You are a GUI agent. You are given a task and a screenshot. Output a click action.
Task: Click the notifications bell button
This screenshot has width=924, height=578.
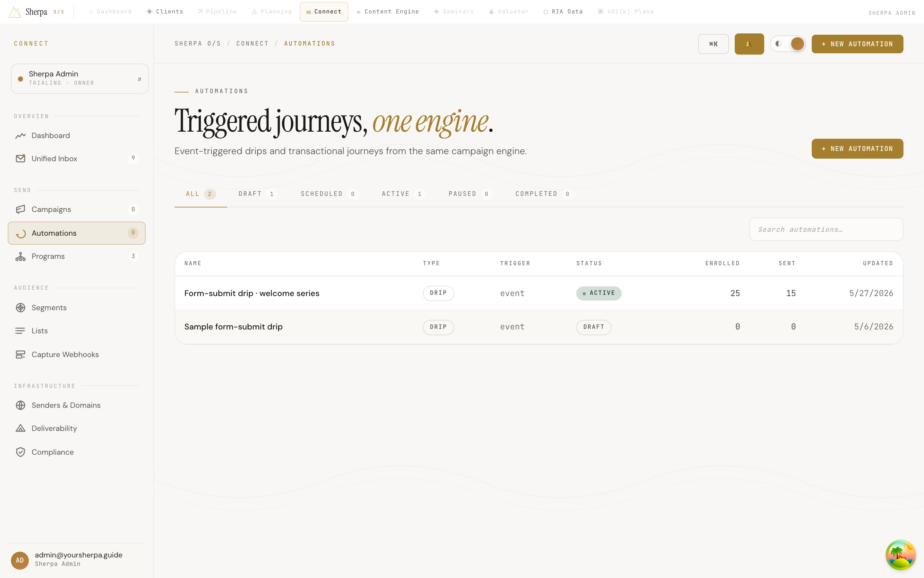749,44
